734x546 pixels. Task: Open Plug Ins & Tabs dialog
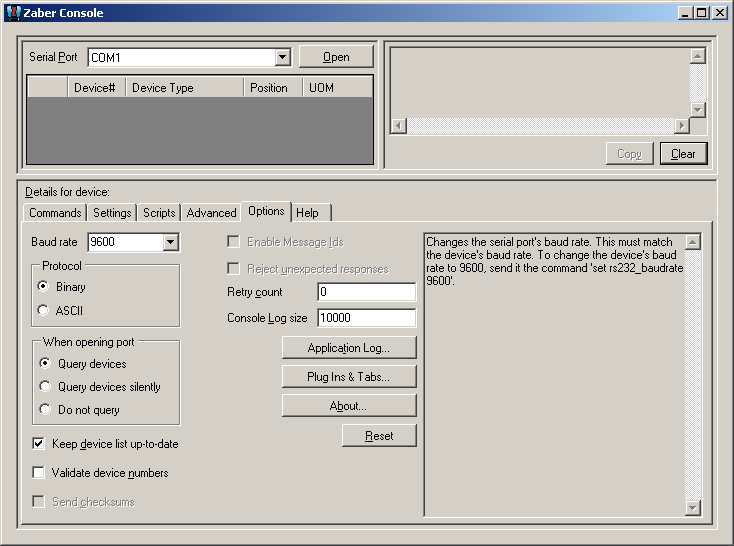[349, 377]
